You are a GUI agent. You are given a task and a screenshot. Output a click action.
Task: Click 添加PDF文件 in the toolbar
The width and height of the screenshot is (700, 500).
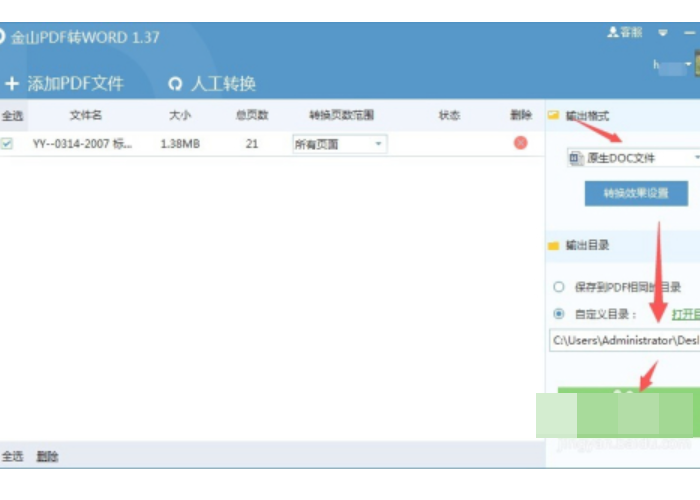point(75,83)
